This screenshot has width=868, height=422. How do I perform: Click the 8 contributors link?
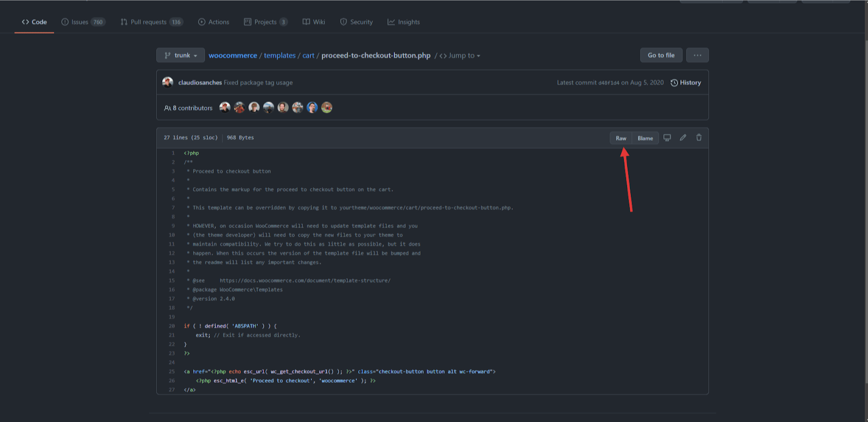tap(188, 108)
